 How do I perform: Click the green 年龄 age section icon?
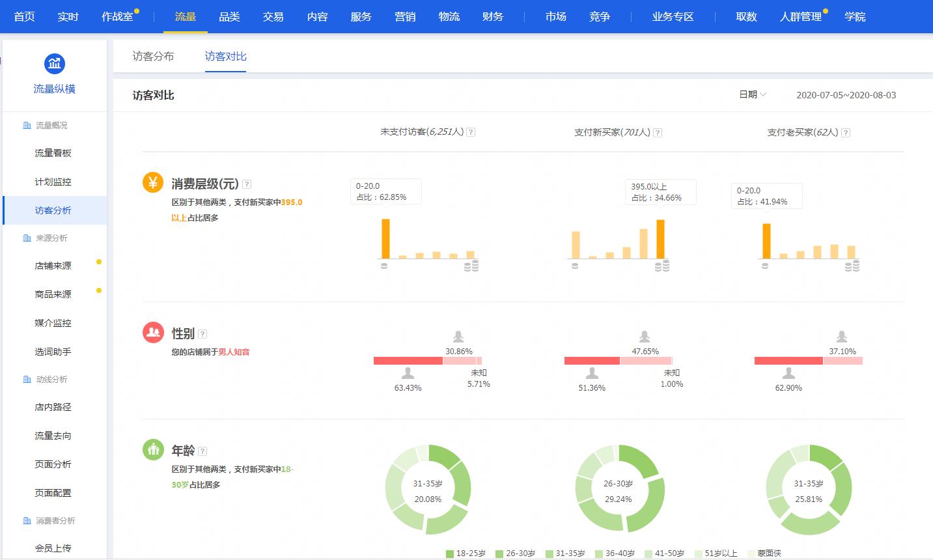tap(152, 449)
